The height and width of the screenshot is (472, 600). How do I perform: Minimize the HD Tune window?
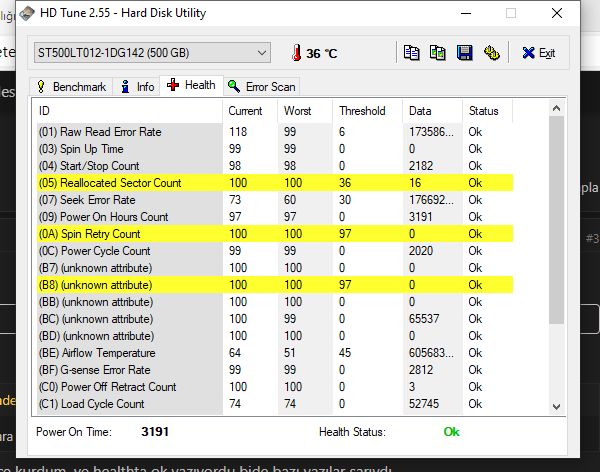pyautogui.click(x=466, y=13)
